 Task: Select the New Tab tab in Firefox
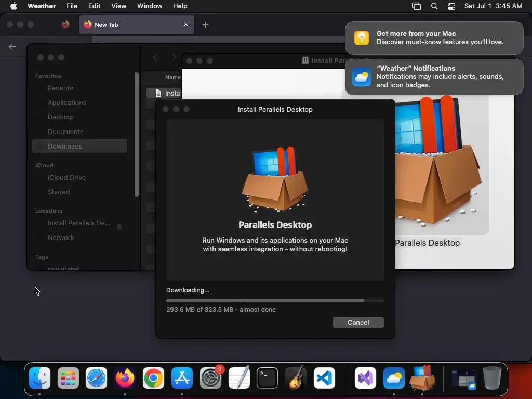[137, 25]
